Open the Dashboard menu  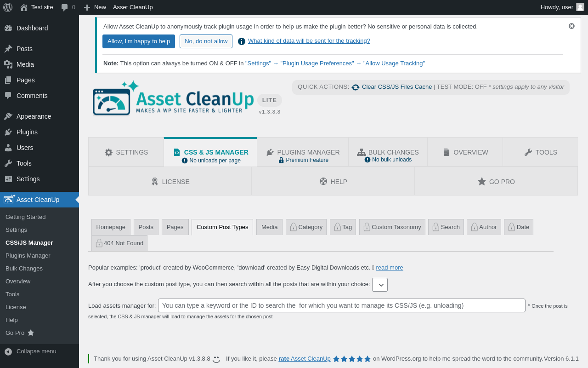pyautogui.click(x=40, y=28)
